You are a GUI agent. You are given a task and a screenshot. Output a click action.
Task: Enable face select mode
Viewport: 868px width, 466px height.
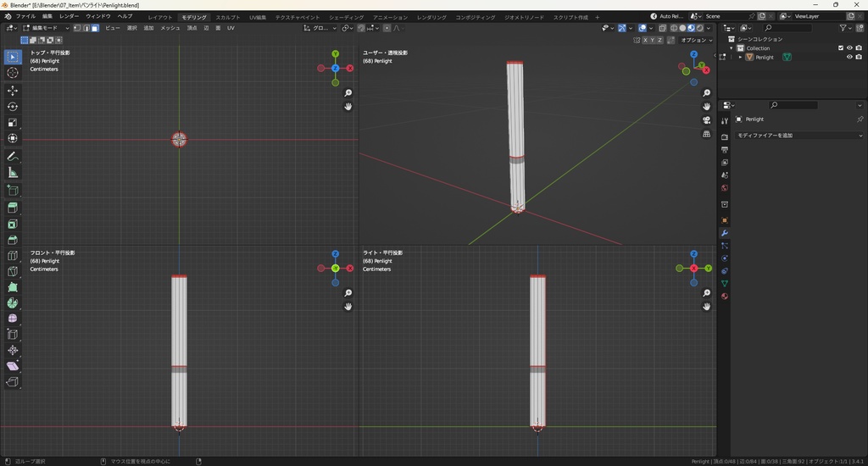coord(95,28)
